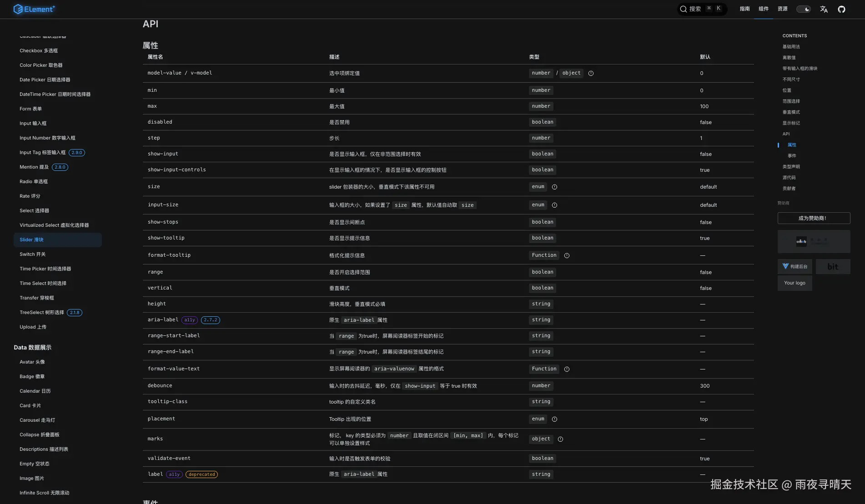Show info icon beside marks object type
Image resolution: width=865 pixels, height=504 pixels.
(x=560, y=439)
